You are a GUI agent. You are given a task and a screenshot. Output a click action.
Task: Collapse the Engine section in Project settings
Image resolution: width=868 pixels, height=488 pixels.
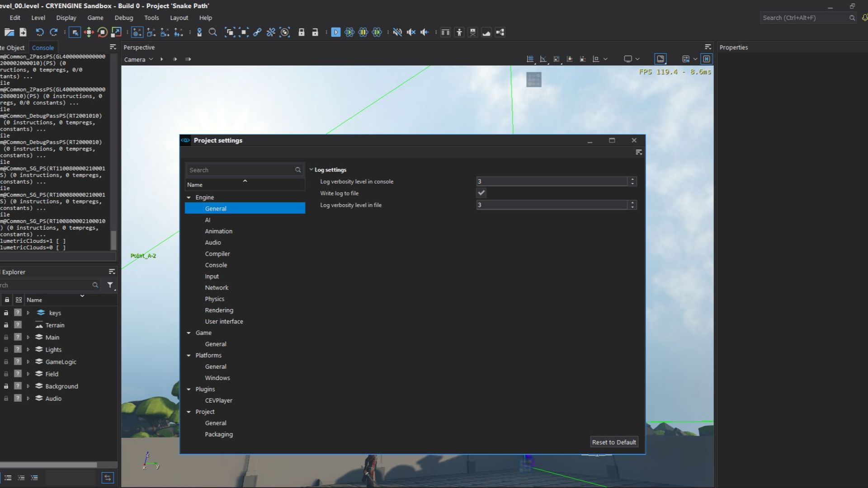pyautogui.click(x=189, y=197)
